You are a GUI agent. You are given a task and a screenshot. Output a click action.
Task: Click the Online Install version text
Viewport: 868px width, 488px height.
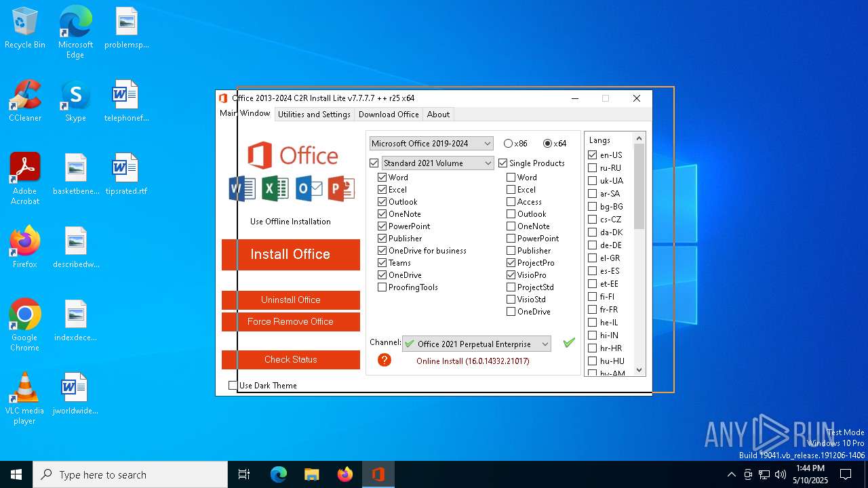tap(473, 361)
